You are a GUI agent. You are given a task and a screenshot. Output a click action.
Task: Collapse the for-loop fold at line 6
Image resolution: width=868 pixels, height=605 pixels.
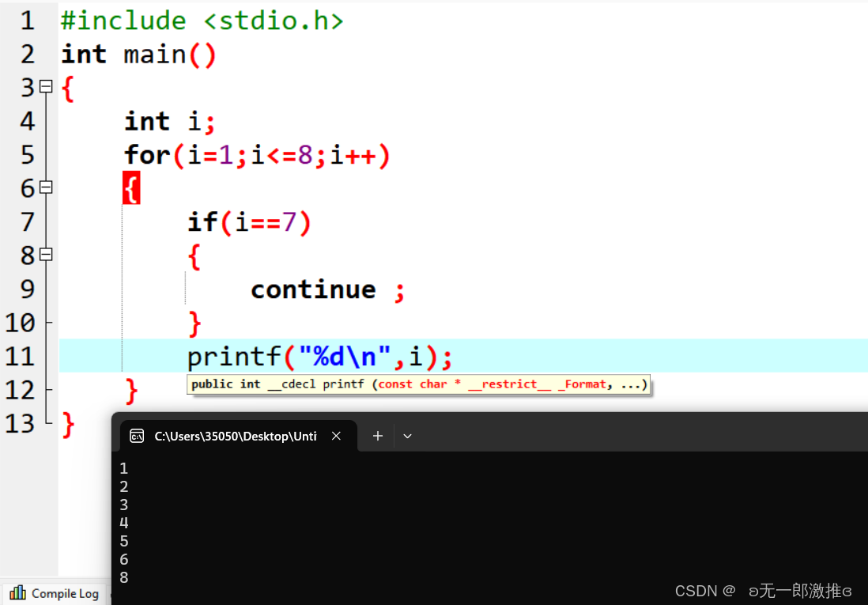click(47, 187)
